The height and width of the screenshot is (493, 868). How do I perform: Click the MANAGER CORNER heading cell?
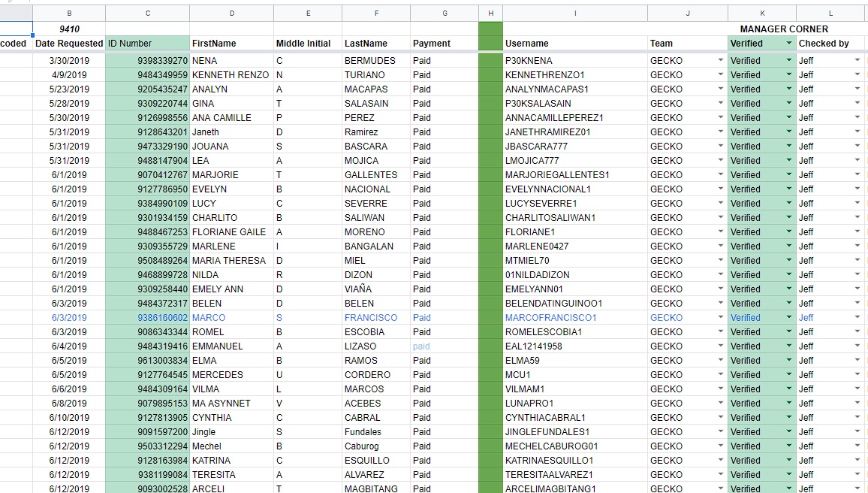[784, 29]
